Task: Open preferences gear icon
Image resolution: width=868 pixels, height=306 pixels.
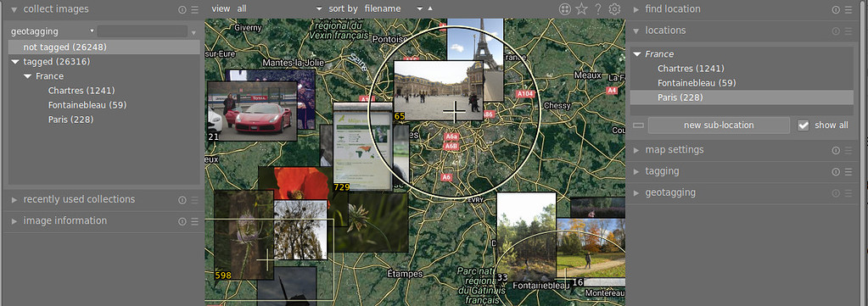Action: (614, 8)
